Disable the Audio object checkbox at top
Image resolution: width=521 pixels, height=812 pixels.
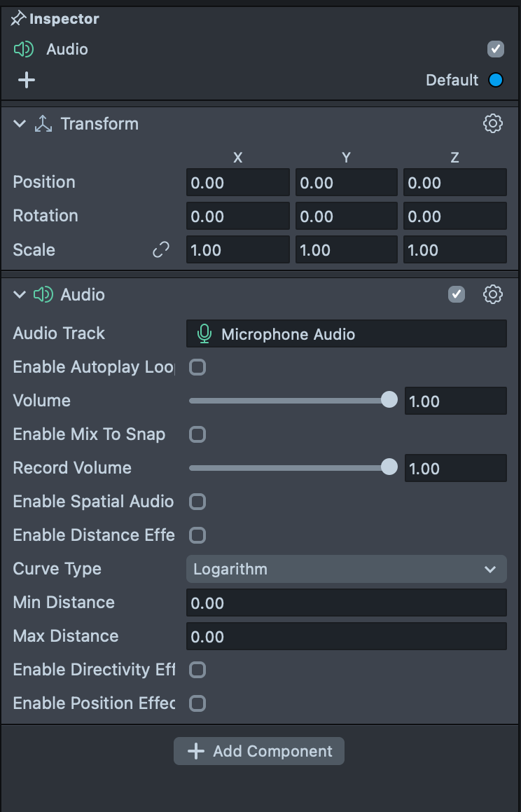[496, 49]
